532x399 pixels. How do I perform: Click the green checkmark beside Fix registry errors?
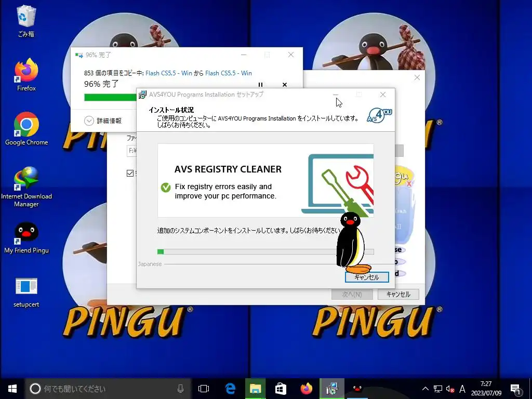pyautogui.click(x=166, y=187)
